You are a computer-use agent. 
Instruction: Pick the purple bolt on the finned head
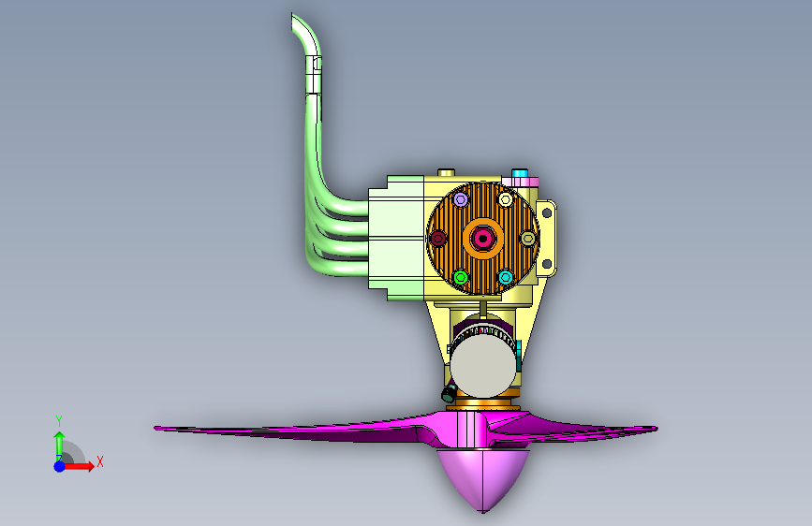[x=461, y=199]
